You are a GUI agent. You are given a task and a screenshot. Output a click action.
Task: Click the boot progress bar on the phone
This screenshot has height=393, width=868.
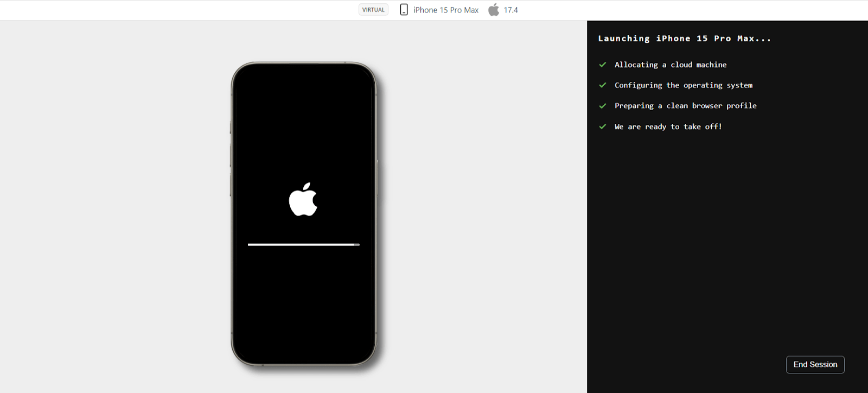coord(304,245)
